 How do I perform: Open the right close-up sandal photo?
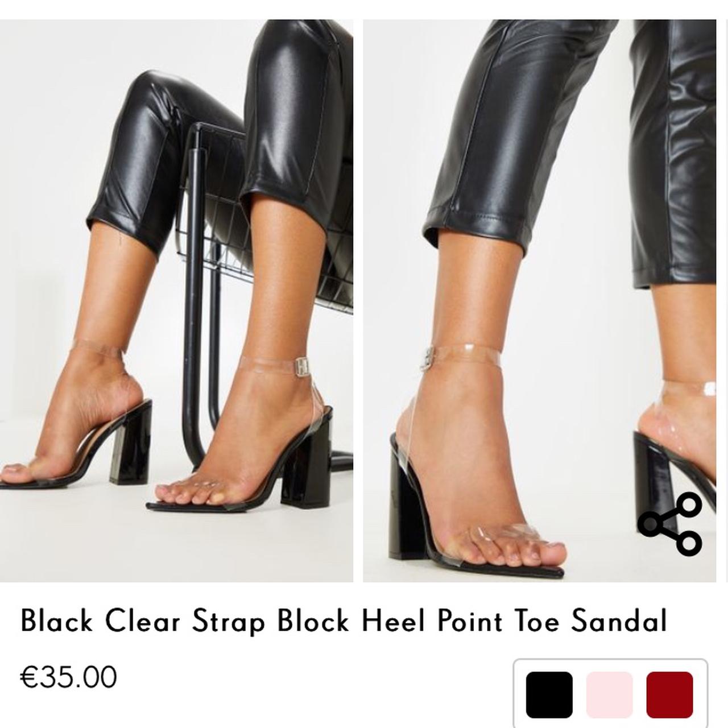pyautogui.click(x=540, y=301)
